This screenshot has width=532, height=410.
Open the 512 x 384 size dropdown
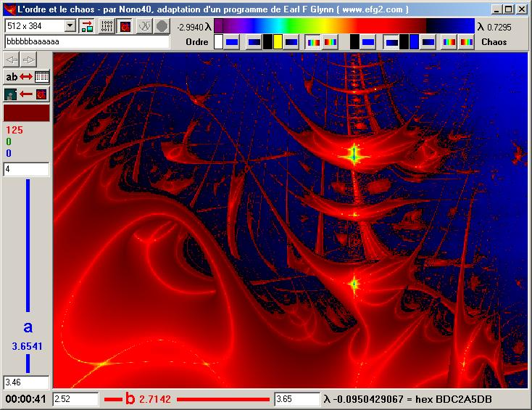pos(70,26)
